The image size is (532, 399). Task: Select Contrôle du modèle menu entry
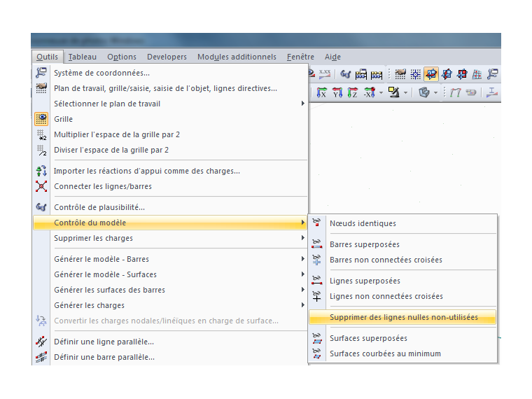click(170, 223)
